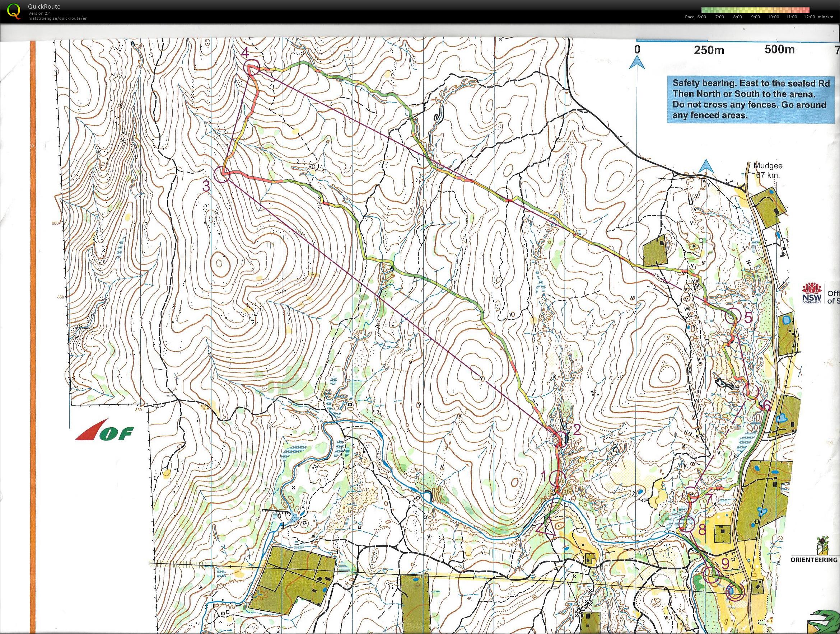Click the Version 2.4 text
This screenshot has height=634, width=840.
39,14
